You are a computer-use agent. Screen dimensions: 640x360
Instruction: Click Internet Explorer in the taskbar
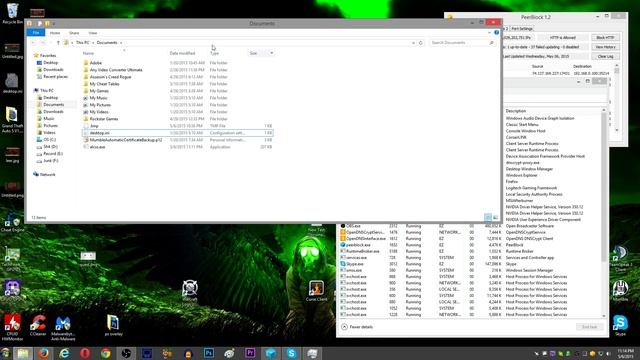pyautogui.click(x=64, y=353)
